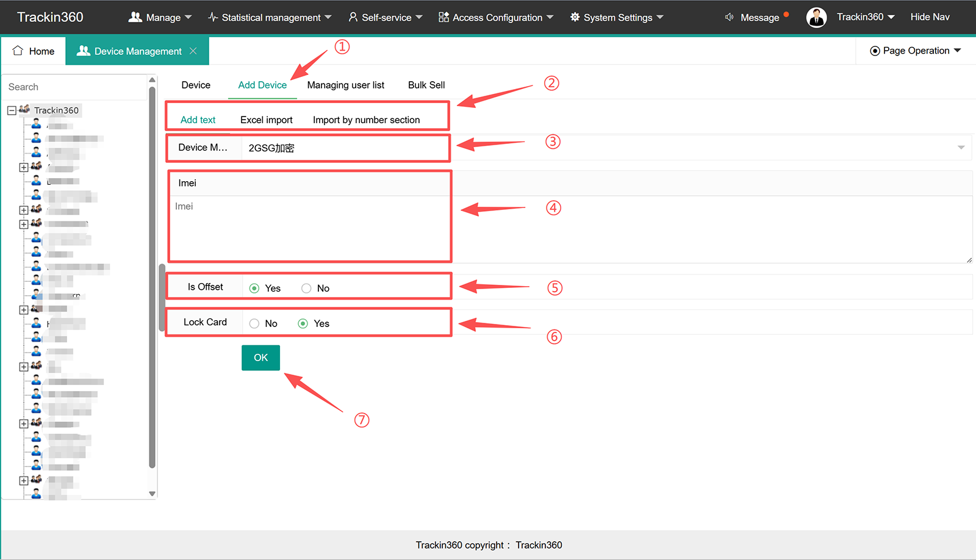Switch to Excel import tab
The image size is (976, 560).
pos(267,120)
